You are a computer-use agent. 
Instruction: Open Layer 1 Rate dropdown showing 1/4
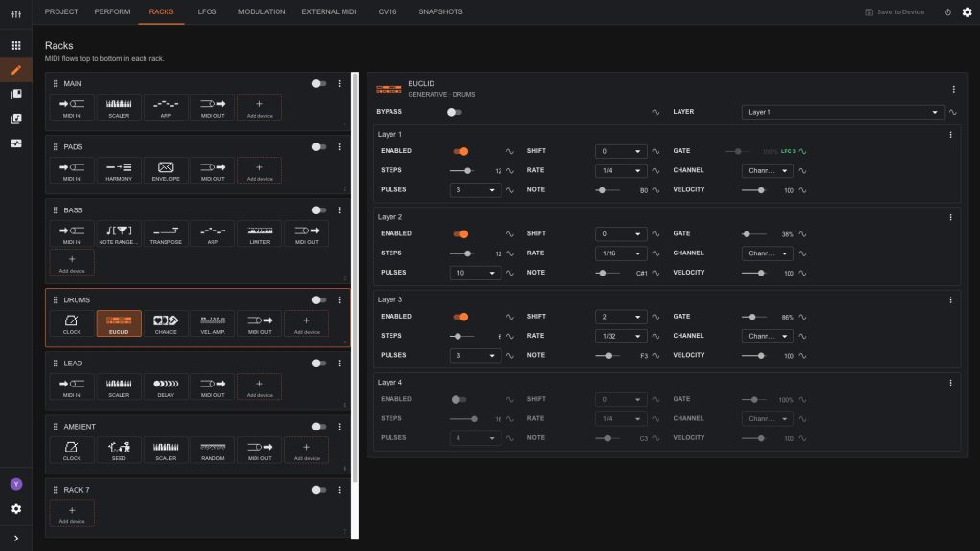pos(620,170)
